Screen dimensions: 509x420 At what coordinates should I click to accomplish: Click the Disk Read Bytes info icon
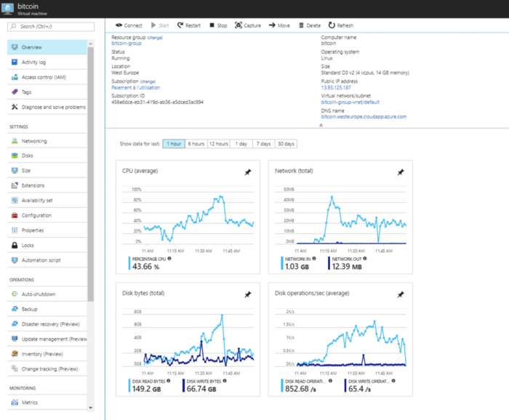tap(168, 381)
